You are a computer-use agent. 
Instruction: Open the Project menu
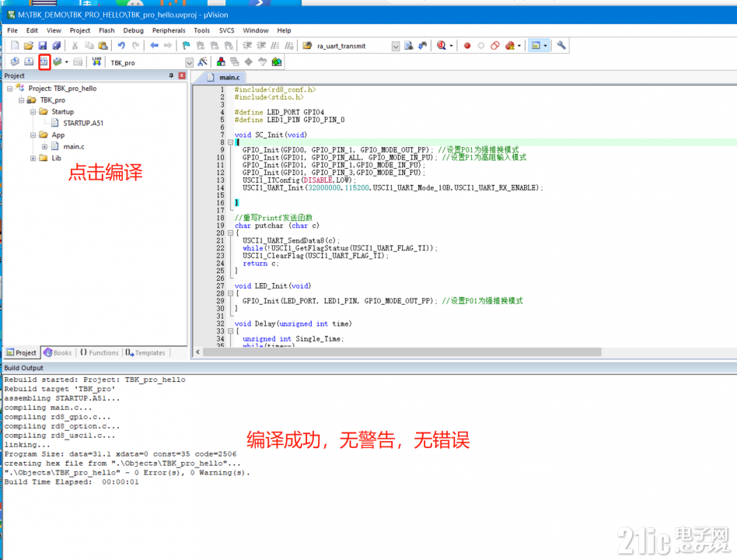(x=80, y=30)
